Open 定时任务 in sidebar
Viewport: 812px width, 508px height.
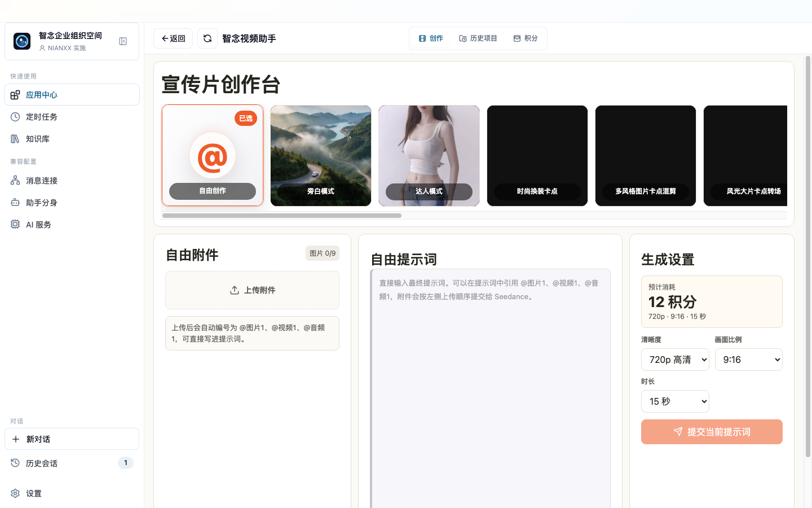click(72, 117)
